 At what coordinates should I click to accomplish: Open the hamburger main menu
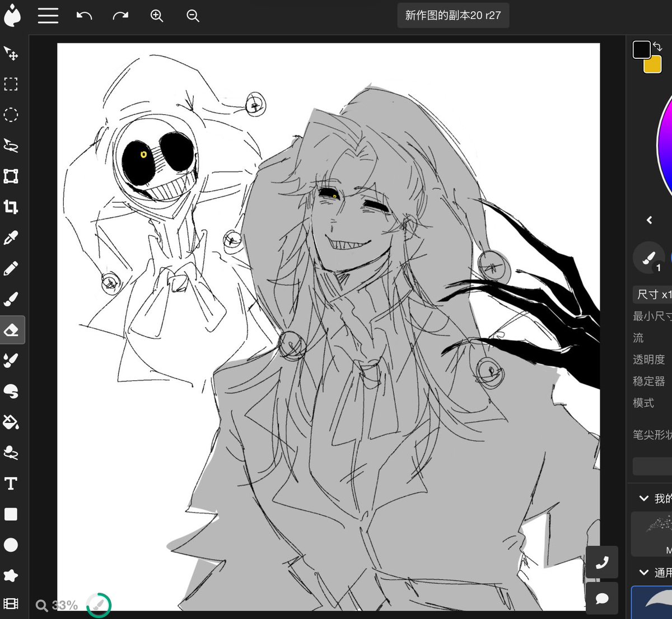pos(48,16)
